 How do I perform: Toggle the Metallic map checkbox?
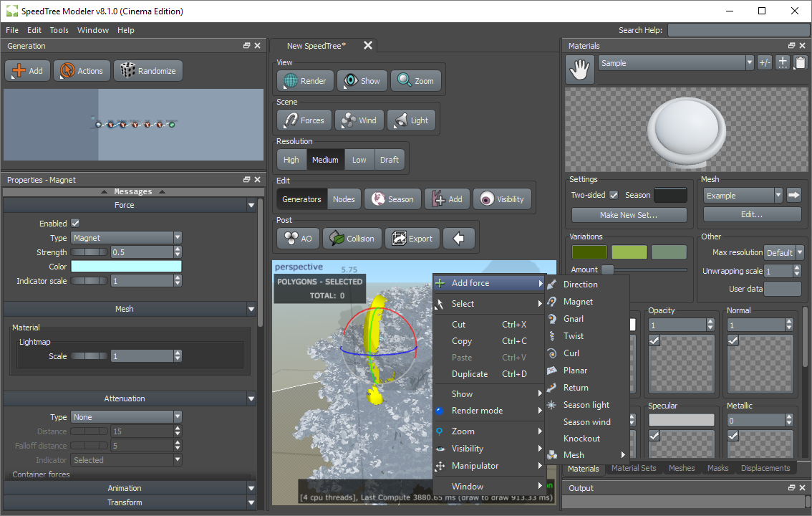733,436
